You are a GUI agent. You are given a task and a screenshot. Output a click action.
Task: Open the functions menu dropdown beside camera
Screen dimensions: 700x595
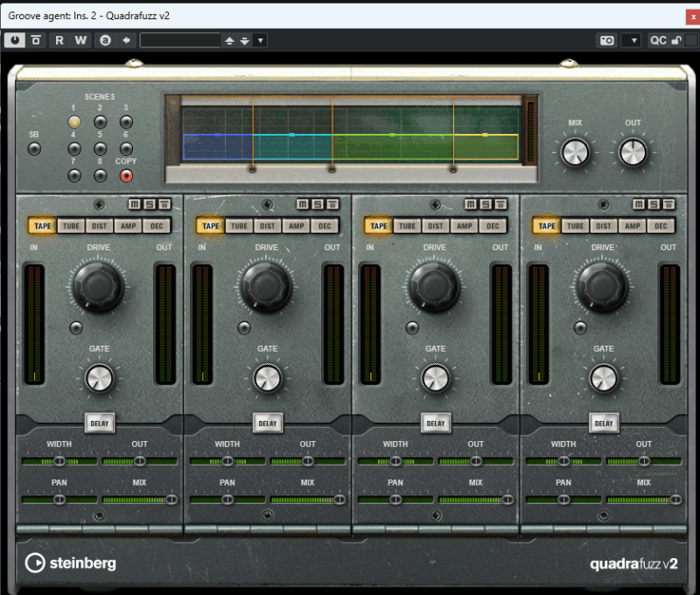(633, 40)
